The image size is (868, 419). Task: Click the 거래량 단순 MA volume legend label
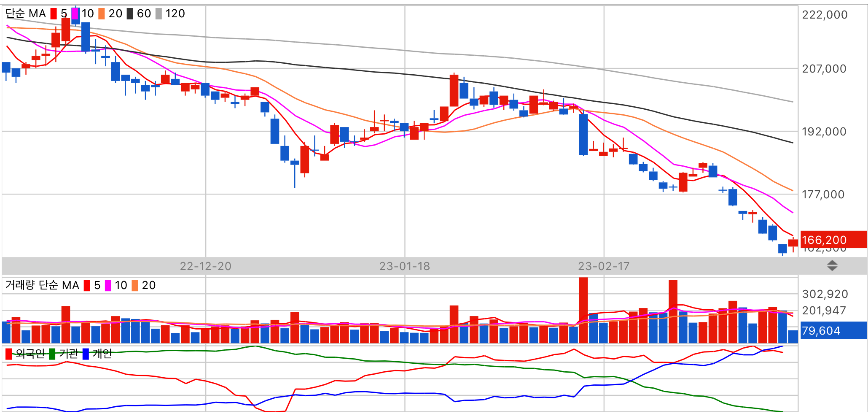(x=42, y=285)
